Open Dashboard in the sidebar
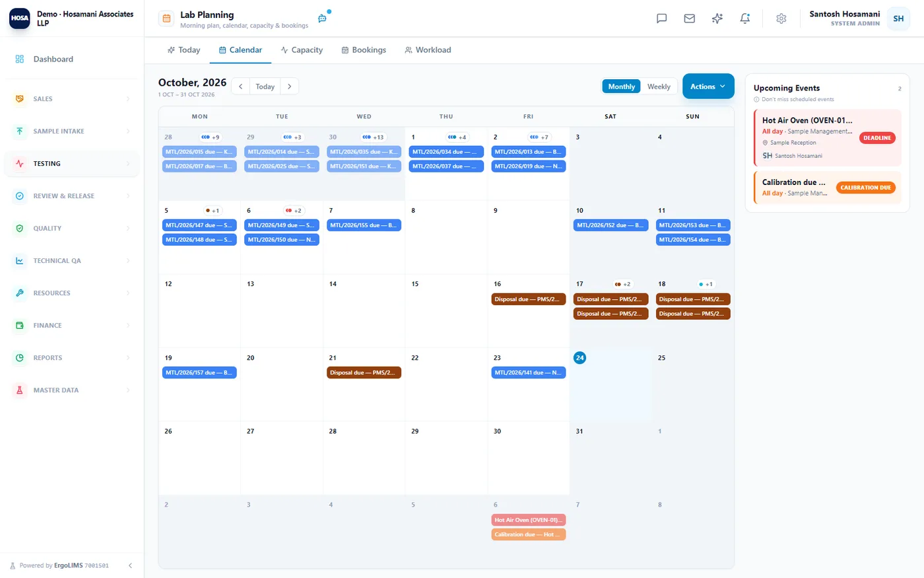924x578 pixels. click(71, 59)
